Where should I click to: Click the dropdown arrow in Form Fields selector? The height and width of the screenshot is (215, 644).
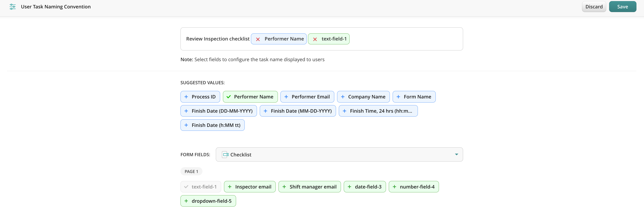click(456, 154)
